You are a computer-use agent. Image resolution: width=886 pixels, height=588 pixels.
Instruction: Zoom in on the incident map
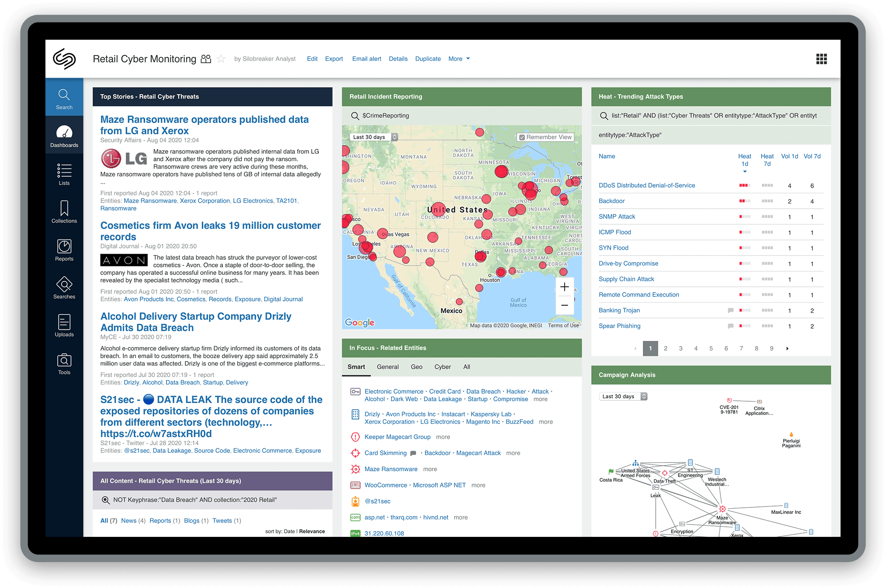click(565, 287)
